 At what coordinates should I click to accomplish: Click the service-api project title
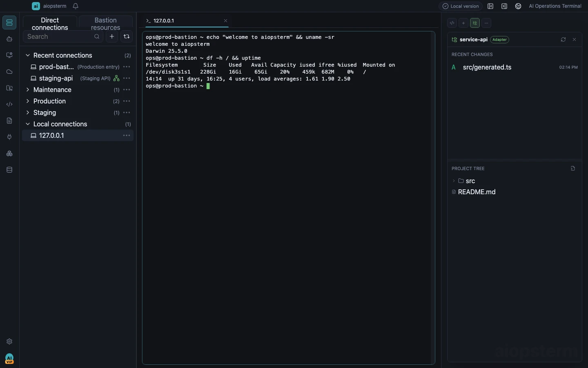tap(474, 40)
